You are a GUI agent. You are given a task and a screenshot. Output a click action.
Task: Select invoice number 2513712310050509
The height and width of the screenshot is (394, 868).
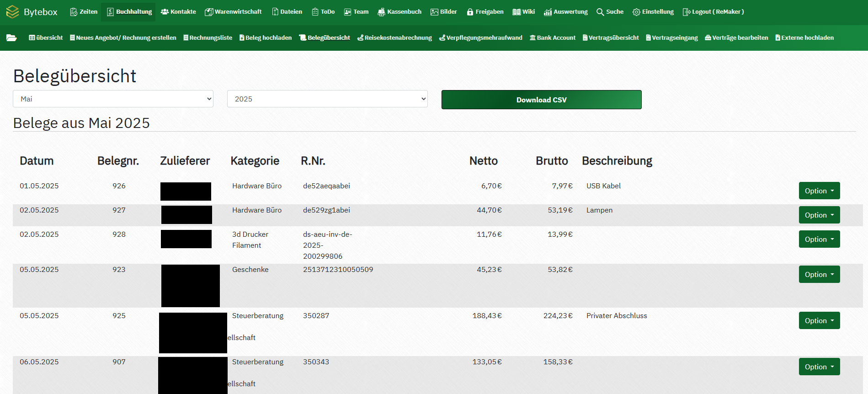(338, 269)
